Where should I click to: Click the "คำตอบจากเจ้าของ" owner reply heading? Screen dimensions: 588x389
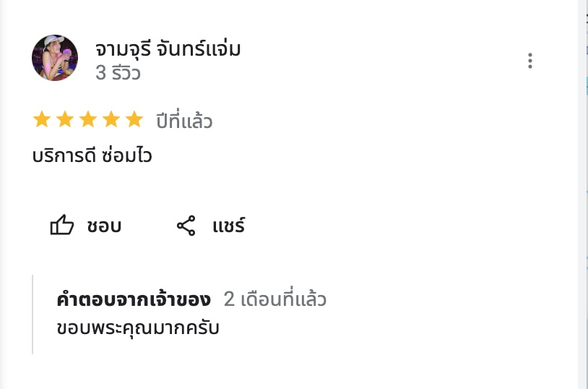134,299
